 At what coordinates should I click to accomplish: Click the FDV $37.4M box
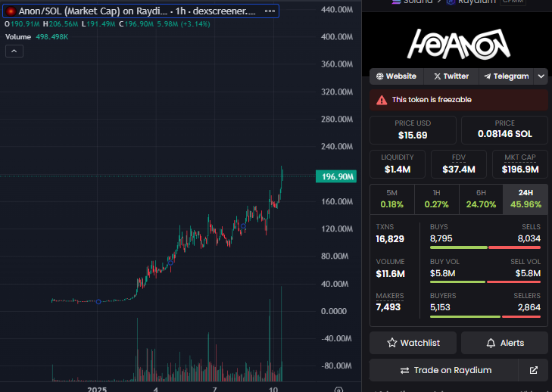pyautogui.click(x=459, y=164)
